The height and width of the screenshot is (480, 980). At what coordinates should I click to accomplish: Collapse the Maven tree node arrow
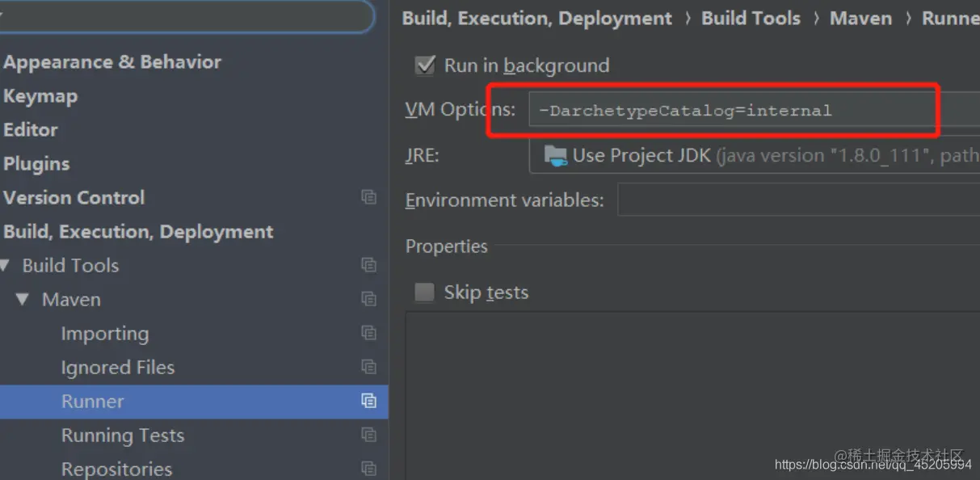click(23, 299)
